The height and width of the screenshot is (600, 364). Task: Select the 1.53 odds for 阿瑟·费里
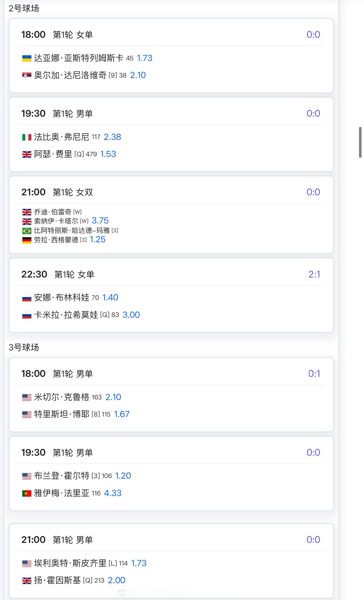[x=108, y=154]
